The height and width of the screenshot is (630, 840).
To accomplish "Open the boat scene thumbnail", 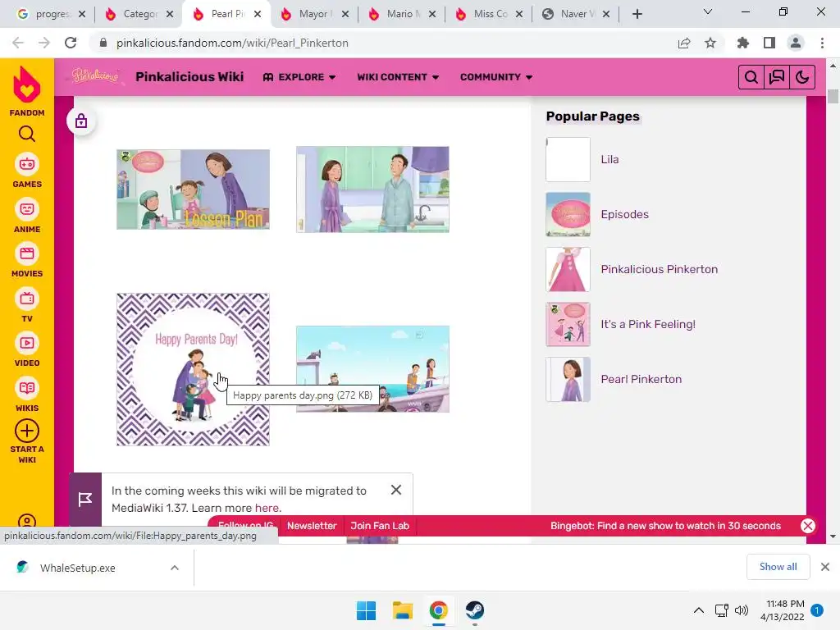I will click(x=373, y=369).
